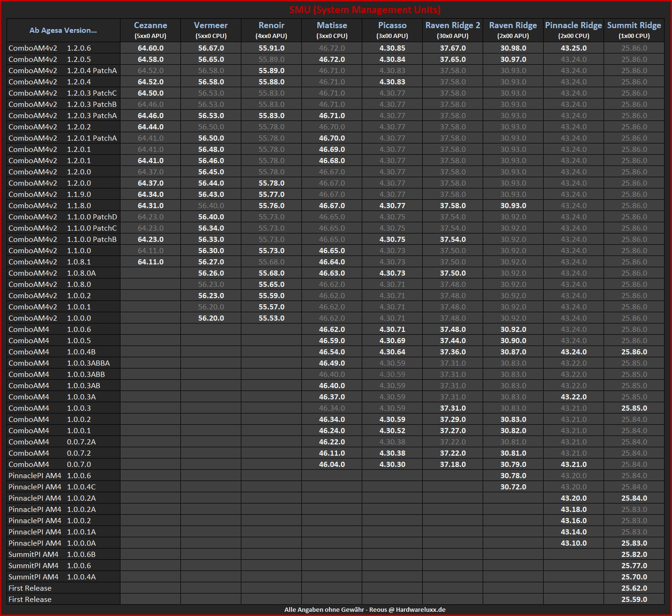This screenshot has width=672, height=616.
Task: Select the Pinnacle Ridge value 43.10.0
Action: (x=574, y=543)
